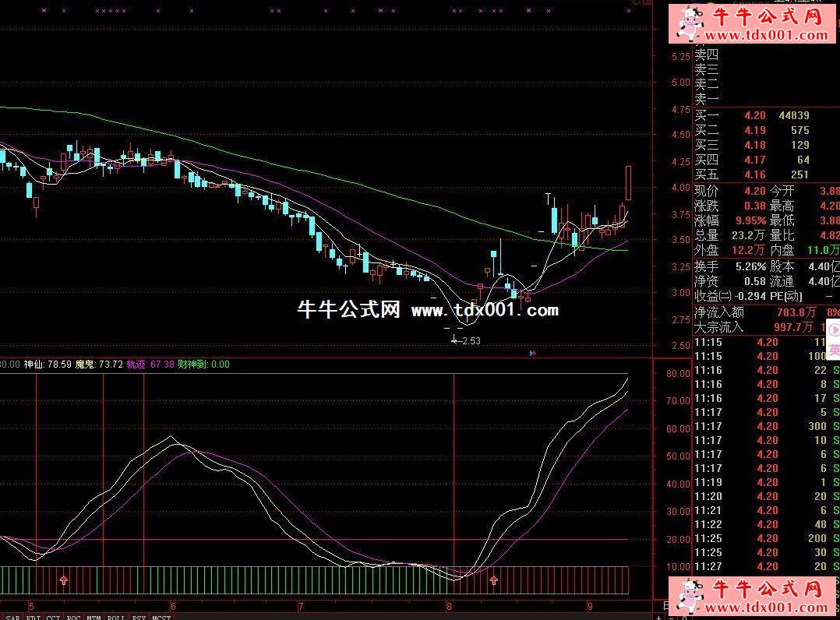Click the 卖二 label

click(x=707, y=85)
